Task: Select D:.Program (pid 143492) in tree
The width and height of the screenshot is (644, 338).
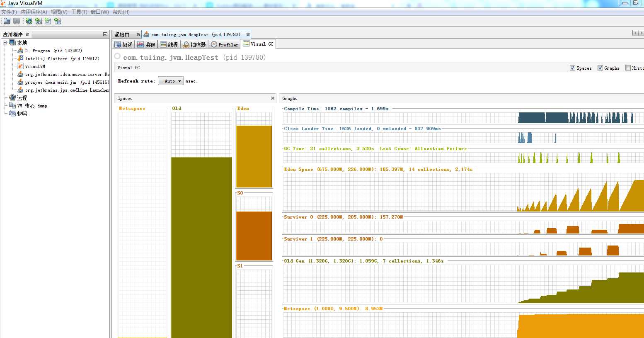Action: (x=53, y=51)
